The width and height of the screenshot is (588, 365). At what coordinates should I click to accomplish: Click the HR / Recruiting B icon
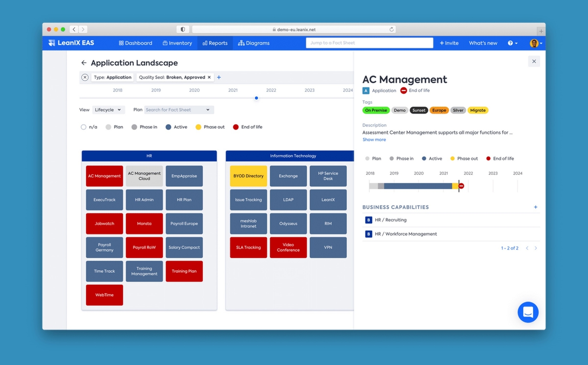(x=368, y=220)
